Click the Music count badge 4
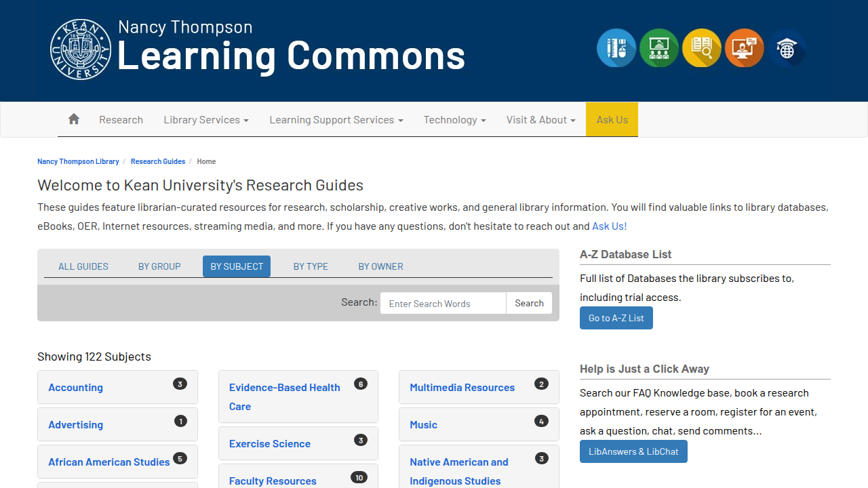Image resolution: width=868 pixels, height=488 pixels. [x=541, y=422]
